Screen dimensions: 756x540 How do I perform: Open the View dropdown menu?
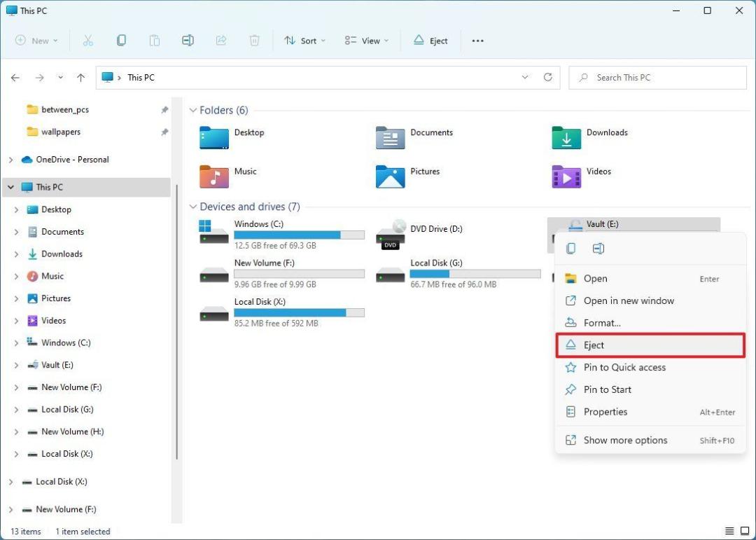[366, 41]
